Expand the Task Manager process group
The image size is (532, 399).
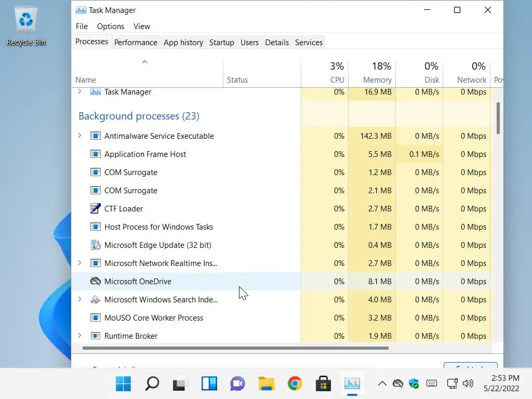click(79, 91)
